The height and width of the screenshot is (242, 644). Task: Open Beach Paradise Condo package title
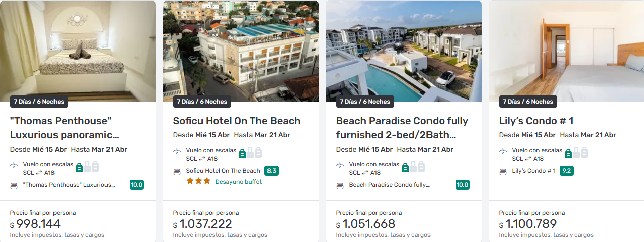click(x=402, y=128)
